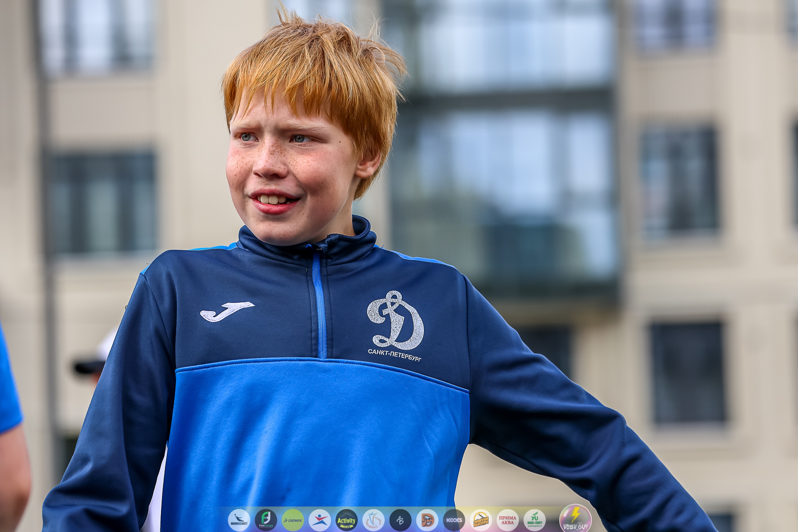The width and height of the screenshot is (798, 532).
Task: Click the Atmosfera dancer logo
Action: click(373, 520)
